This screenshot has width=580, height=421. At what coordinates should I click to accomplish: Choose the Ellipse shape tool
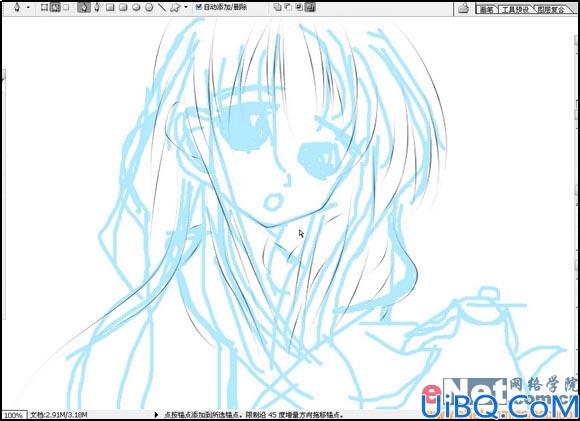pos(136,7)
